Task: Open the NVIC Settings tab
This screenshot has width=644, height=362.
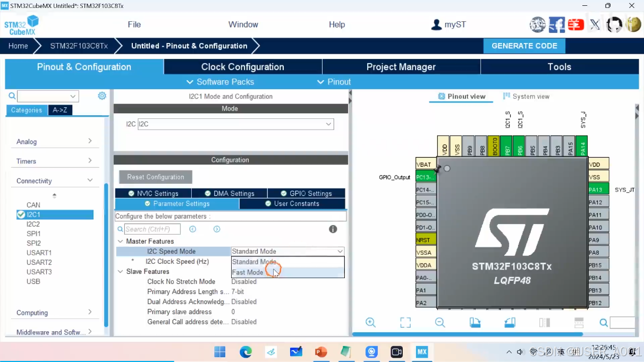Action: [153, 193]
